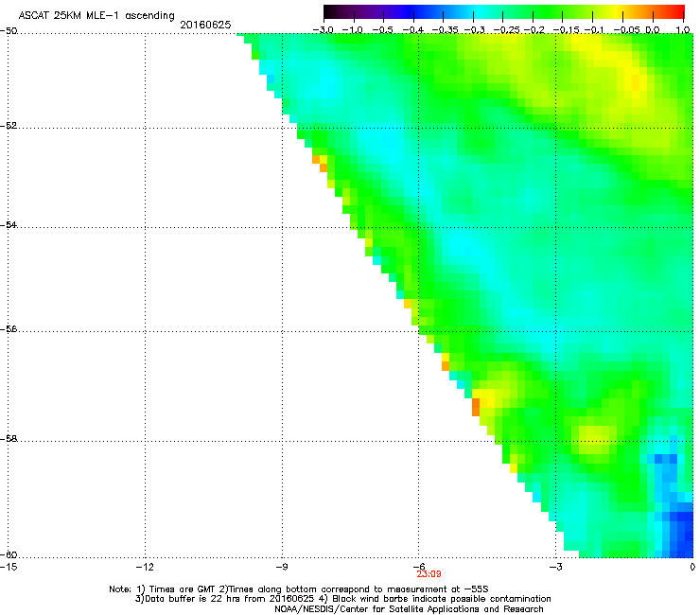Click the dark blue patch on the map
The height and width of the screenshot is (615, 700).
[x=681, y=532]
